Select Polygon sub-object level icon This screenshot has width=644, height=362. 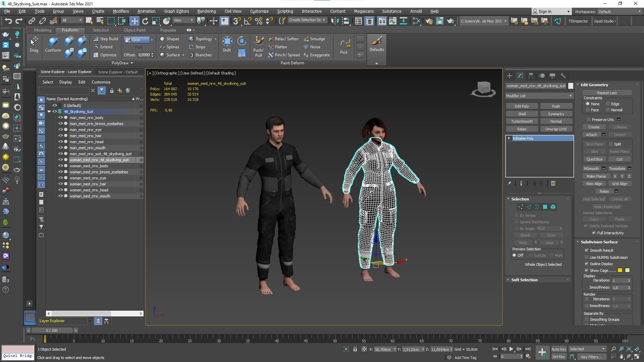(545, 207)
